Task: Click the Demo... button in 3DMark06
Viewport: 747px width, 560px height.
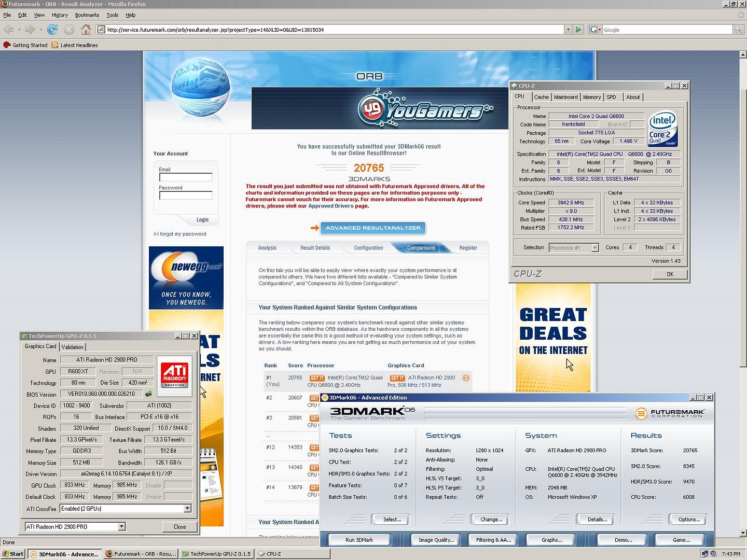Action: tap(623, 540)
